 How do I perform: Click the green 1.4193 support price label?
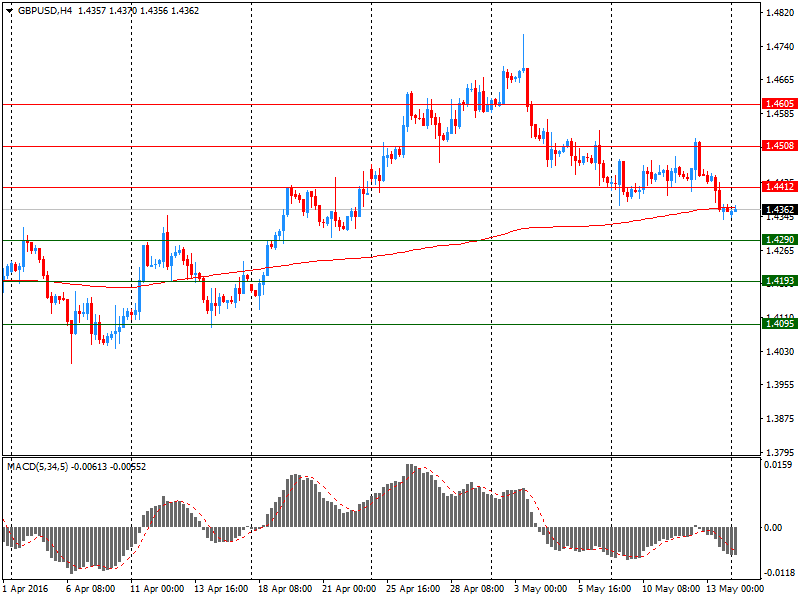click(780, 281)
